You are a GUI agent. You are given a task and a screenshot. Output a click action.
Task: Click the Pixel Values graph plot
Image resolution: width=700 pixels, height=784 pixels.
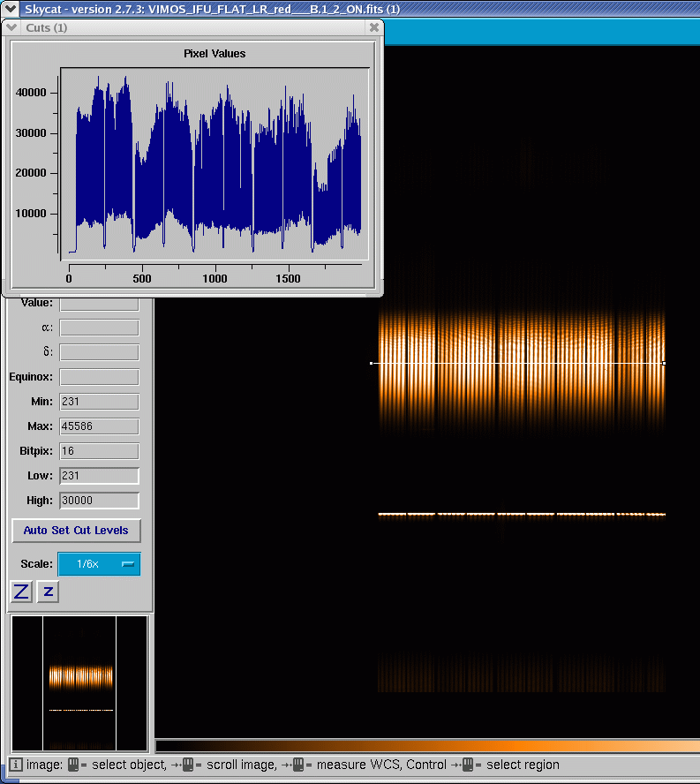[215, 163]
